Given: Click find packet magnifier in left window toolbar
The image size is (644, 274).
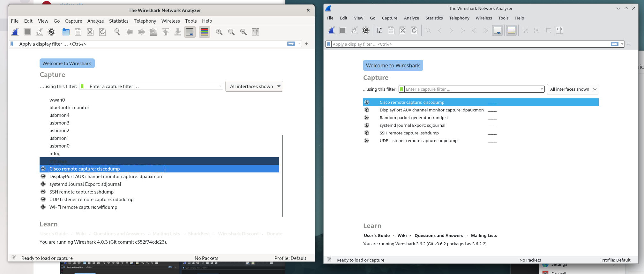Looking at the screenshot, I should click(x=117, y=32).
